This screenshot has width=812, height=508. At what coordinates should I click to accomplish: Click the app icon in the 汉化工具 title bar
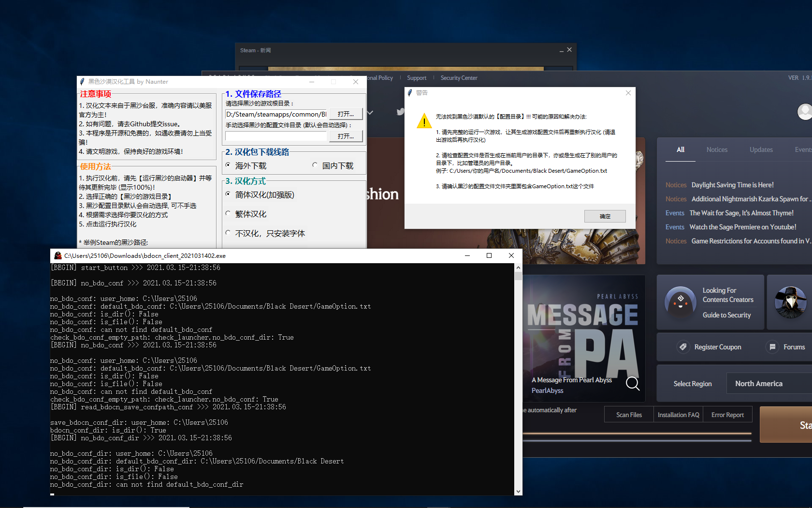tap(82, 82)
